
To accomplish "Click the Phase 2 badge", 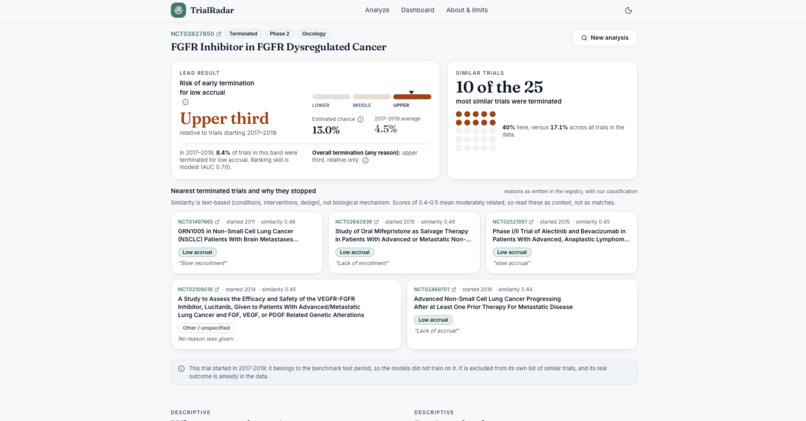I will 280,34.
